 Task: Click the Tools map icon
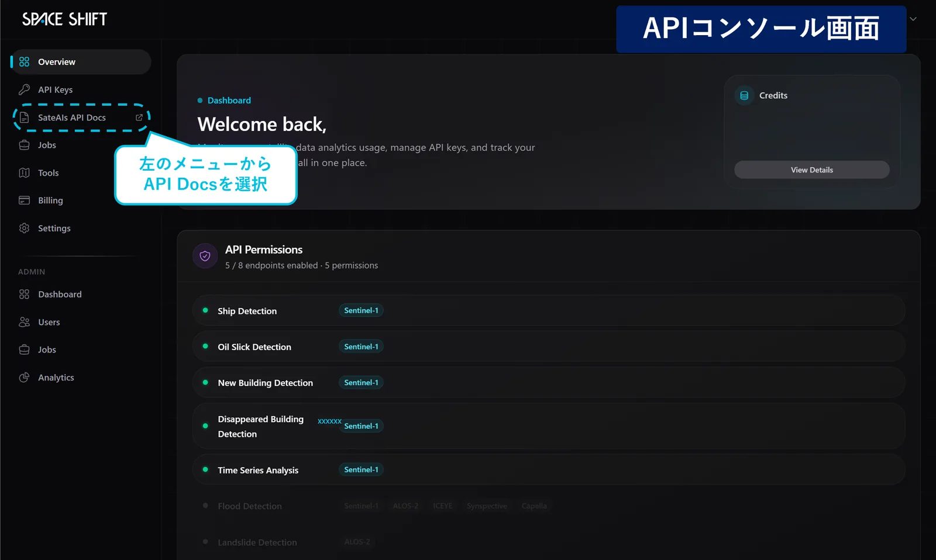tap(24, 173)
